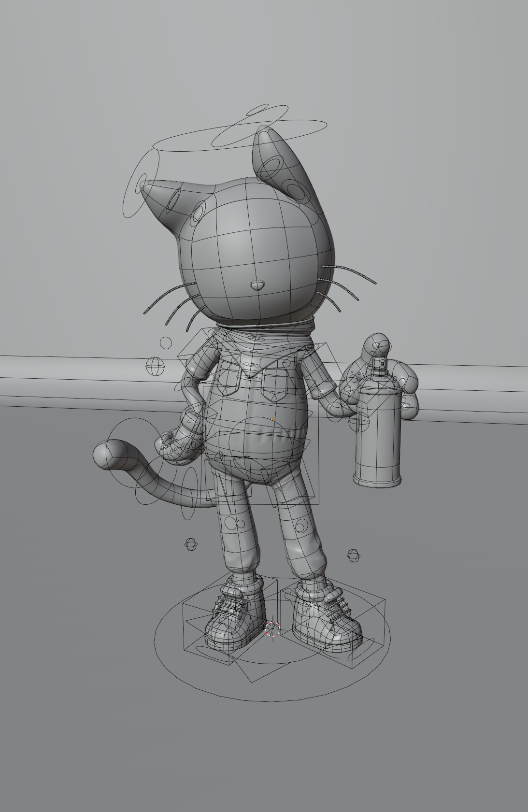Select the circle control on the bent leg's shin
This screenshot has width=528, height=812.
(301, 526)
